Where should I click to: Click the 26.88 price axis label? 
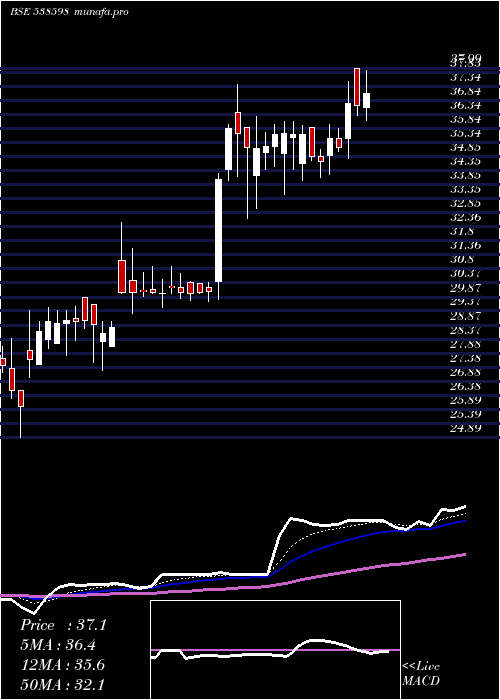coord(466,372)
